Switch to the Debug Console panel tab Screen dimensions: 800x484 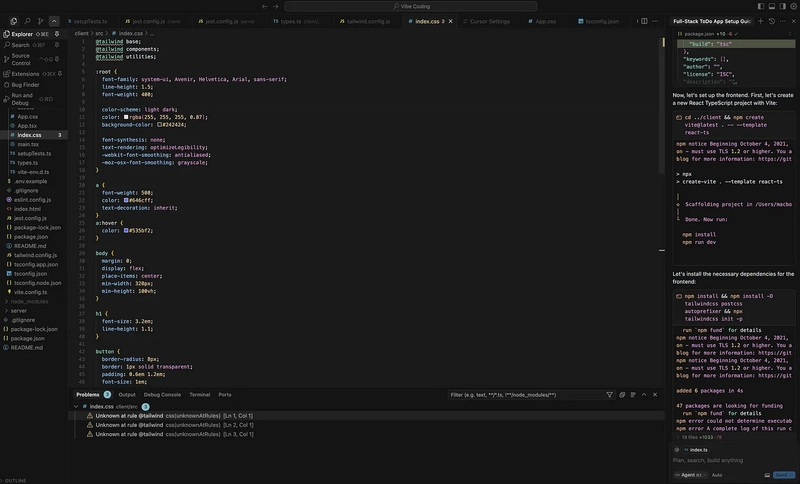[162, 395]
